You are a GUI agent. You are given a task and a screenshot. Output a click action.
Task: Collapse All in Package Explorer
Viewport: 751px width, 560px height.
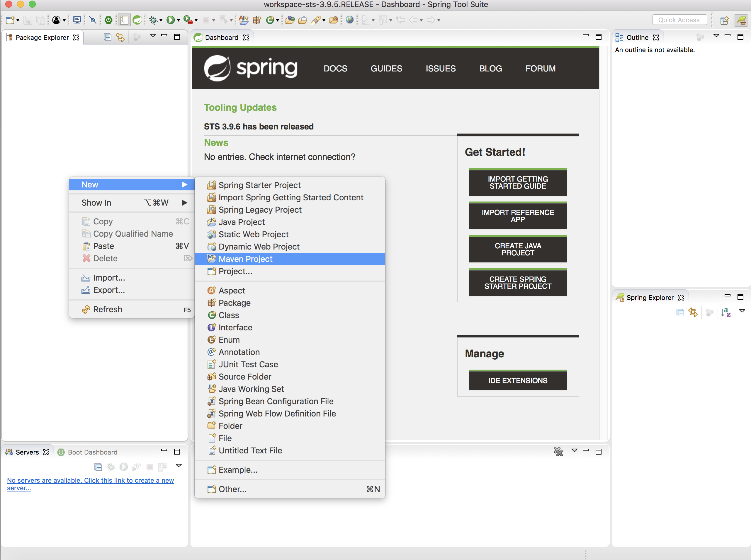(x=108, y=37)
